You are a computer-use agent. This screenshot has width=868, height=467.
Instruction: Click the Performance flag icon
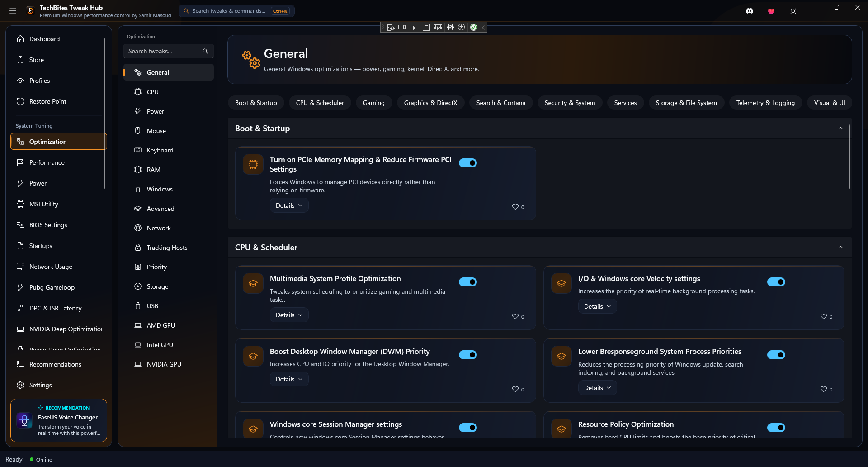click(20, 162)
